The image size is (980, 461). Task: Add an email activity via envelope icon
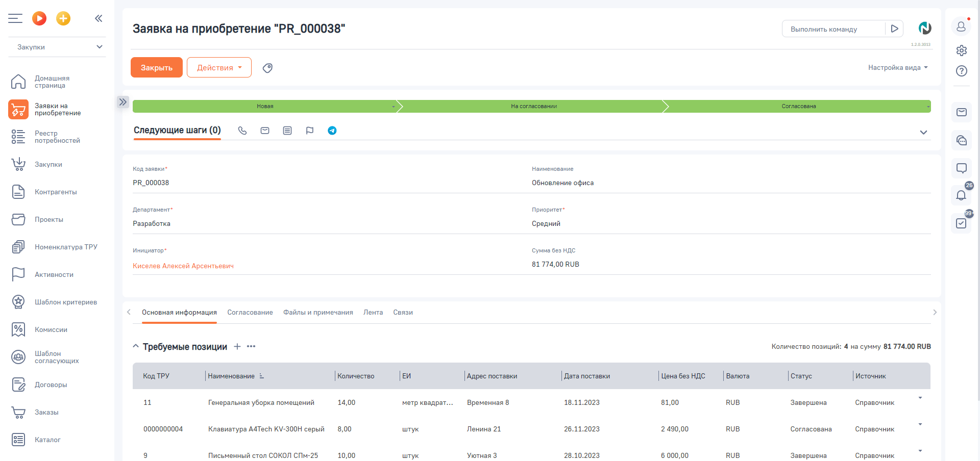[265, 131]
